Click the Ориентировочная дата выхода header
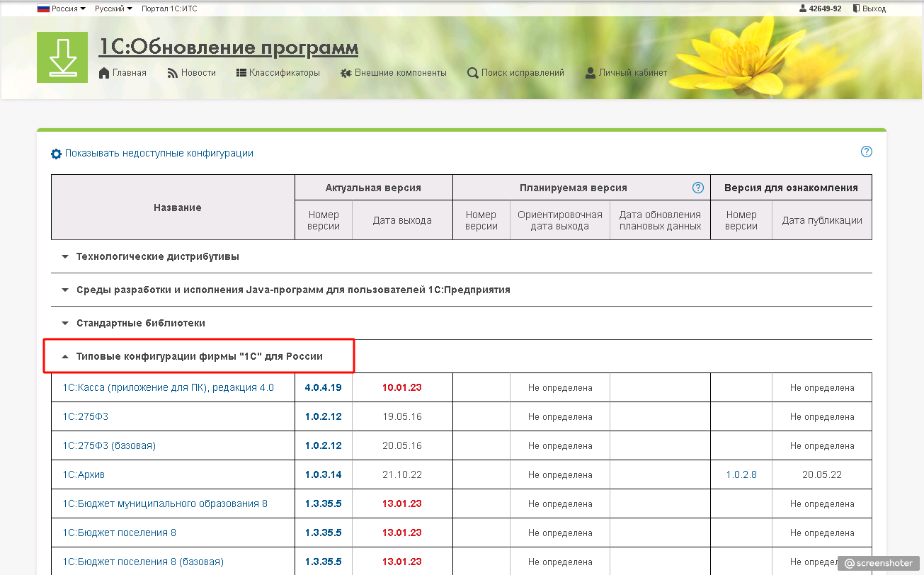The width and height of the screenshot is (924, 575). (x=560, y=220)
